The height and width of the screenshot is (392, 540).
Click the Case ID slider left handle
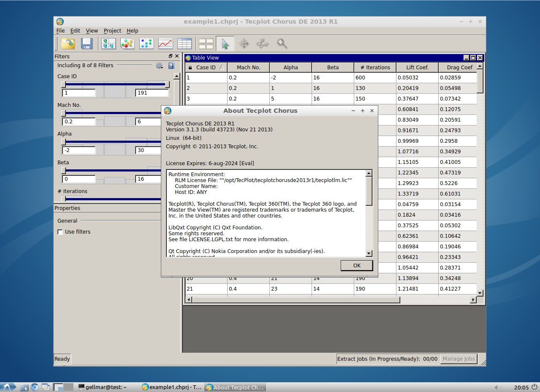pyautogui.click(x=63, y=84)
